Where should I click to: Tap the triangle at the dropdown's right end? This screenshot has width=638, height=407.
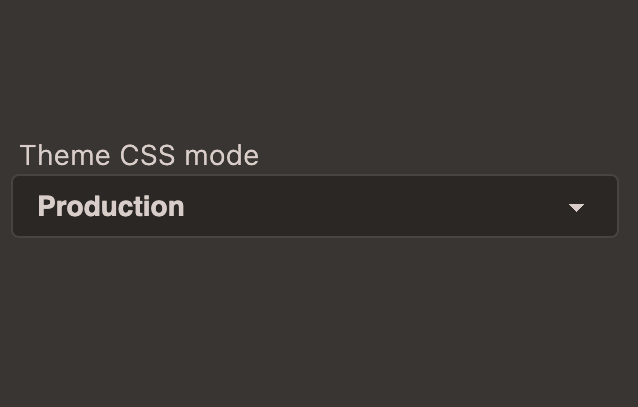[576, 208]
